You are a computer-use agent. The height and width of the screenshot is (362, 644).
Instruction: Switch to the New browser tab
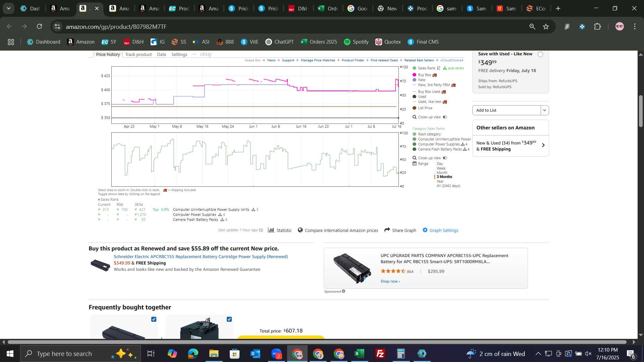click(387, 8)
